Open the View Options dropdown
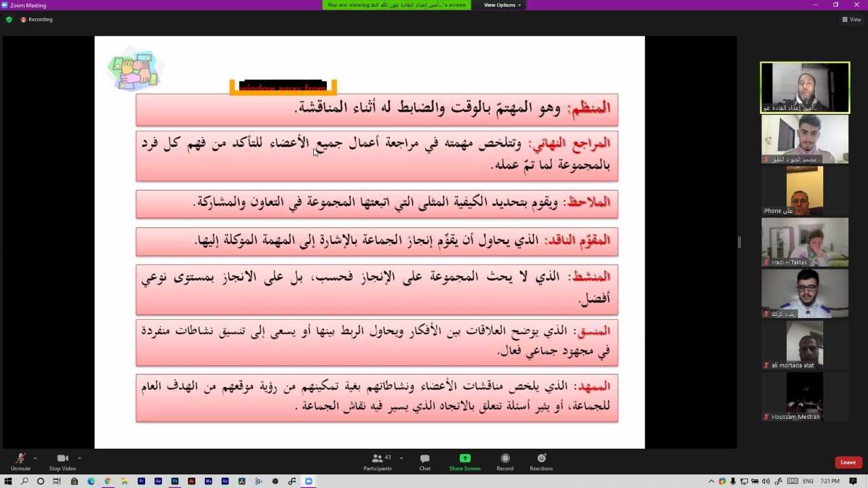 tap(502, 5)
